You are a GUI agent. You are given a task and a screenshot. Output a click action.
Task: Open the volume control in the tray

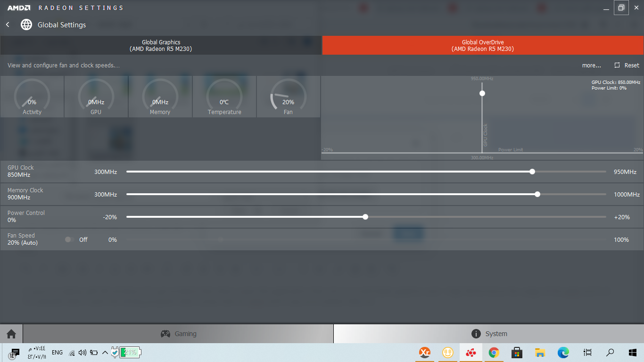pos(83,352)
